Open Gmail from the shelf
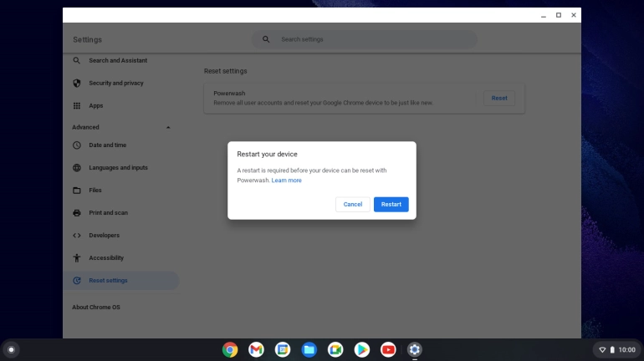Image resolution: width=644 pixels, height=361 pixels. (x=256, y=349)
